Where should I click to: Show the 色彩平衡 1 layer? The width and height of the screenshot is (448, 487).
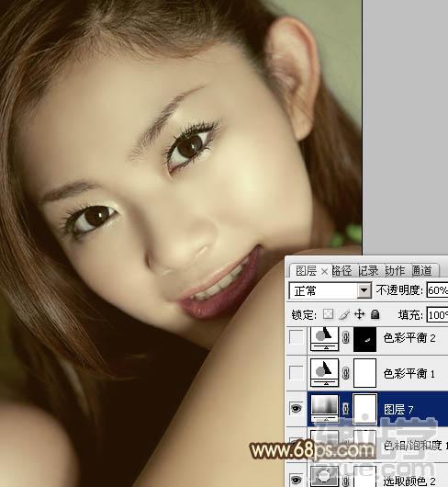296,373
